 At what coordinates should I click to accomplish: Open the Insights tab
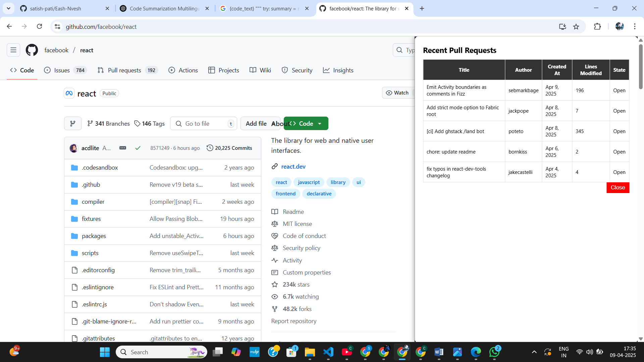[338, 70]
